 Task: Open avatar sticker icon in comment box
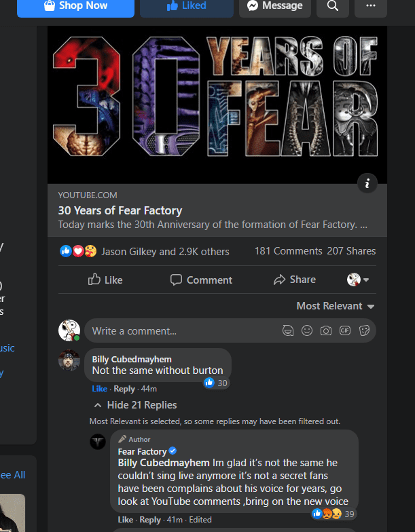(288, 330)
